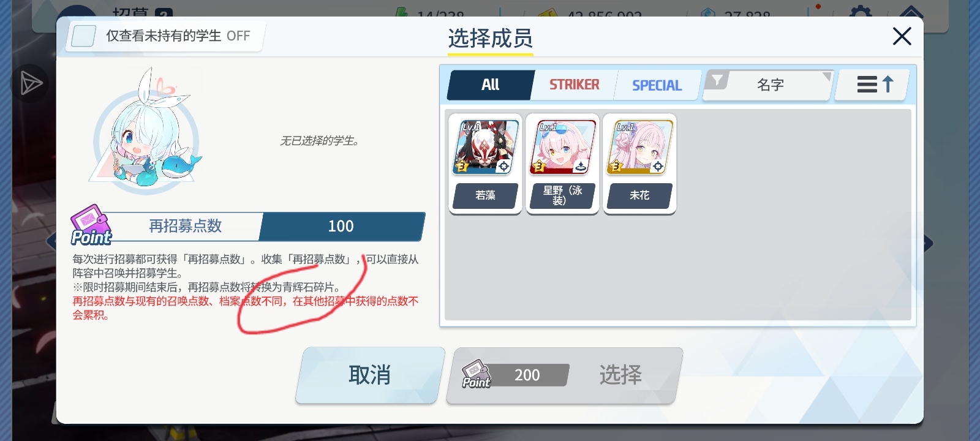Switch to the SPECIAL tab

(x=657, y=85)
